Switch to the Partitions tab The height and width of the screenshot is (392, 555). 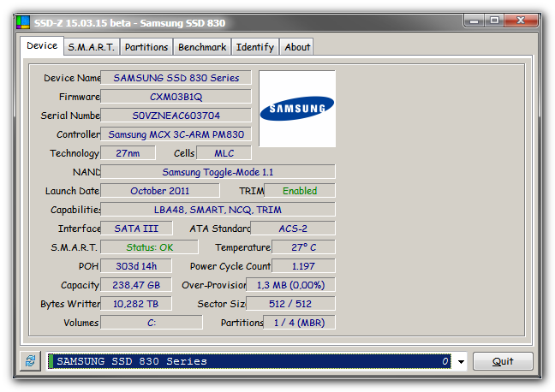pos(146,47)
